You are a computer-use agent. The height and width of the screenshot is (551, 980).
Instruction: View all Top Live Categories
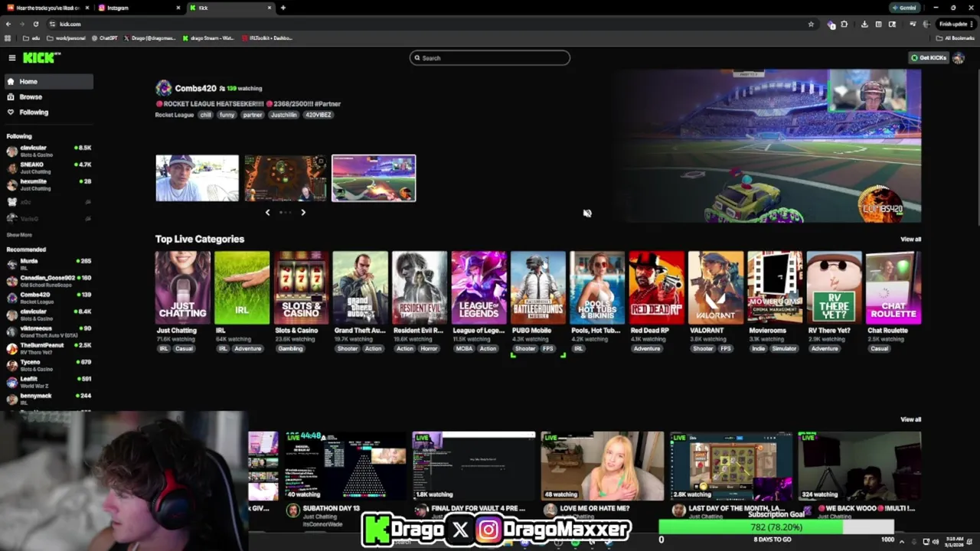(x=910, y=240)
